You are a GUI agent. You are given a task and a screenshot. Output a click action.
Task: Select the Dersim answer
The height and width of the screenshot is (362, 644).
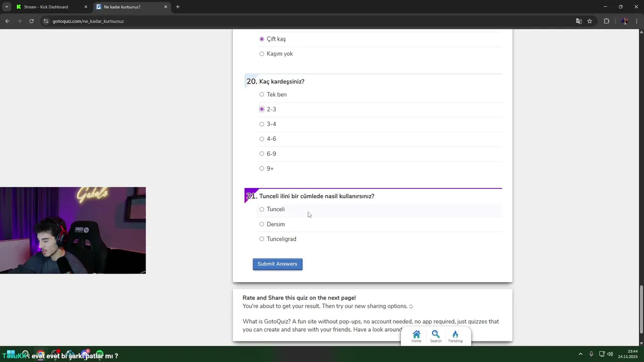click(262, 224)
